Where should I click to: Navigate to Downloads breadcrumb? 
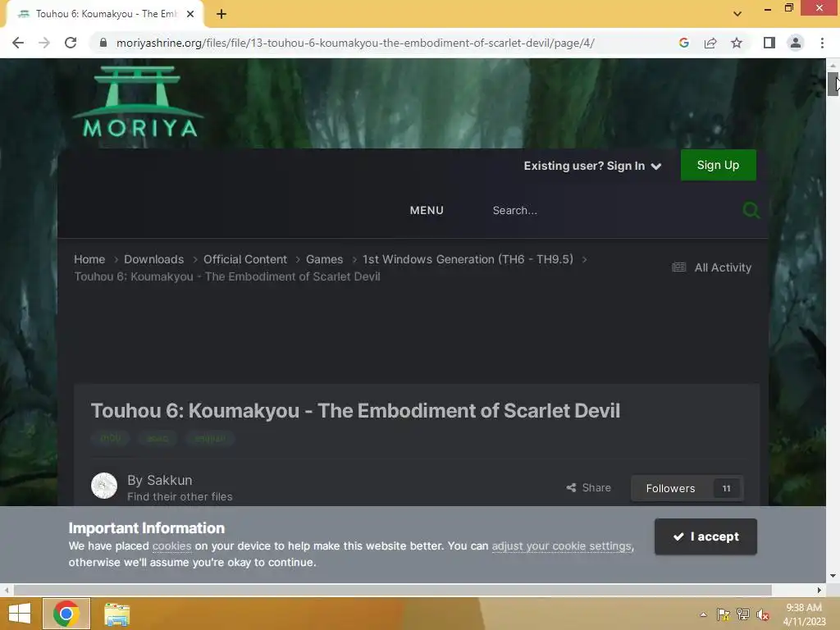pos(153,259)
